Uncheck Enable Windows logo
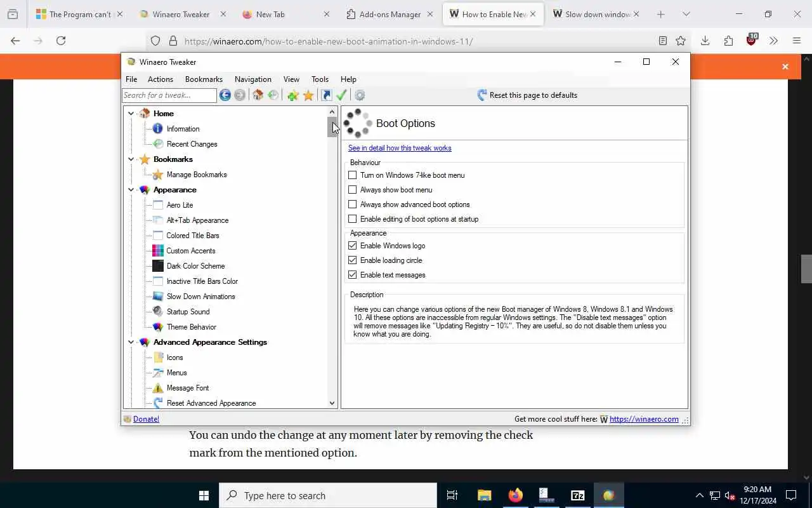812x508 pixels. click(x=353, y=246)
